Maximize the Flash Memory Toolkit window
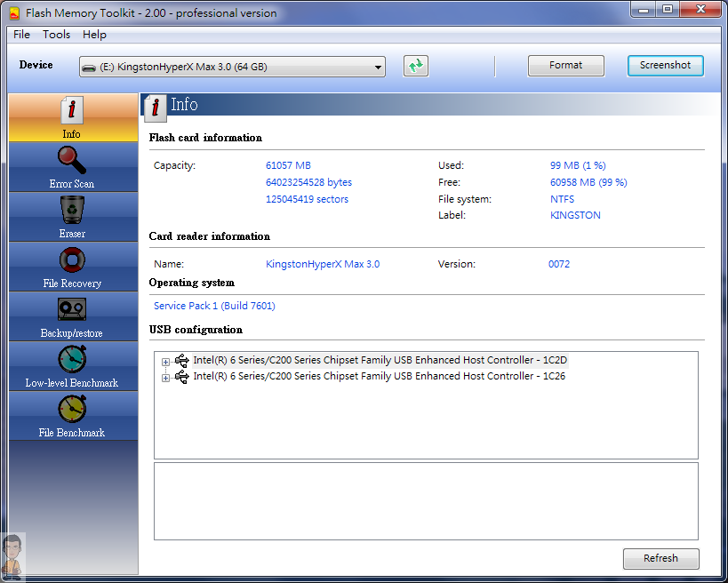This screenshot has height=583, width=728. tap(668, 9)
